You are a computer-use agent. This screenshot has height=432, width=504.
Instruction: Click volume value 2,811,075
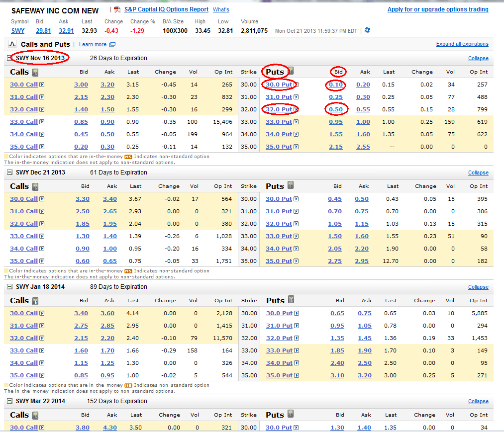[x=254, y=31]
